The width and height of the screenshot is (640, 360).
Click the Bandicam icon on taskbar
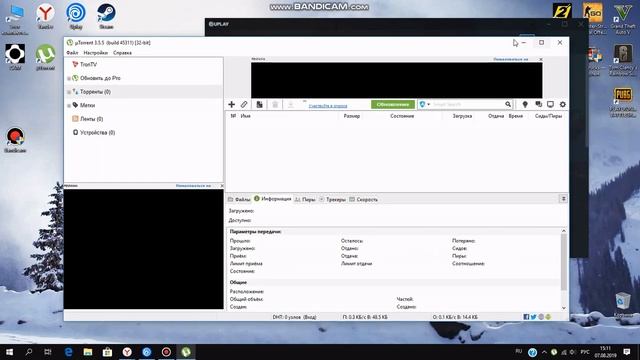tap(166, 352)
